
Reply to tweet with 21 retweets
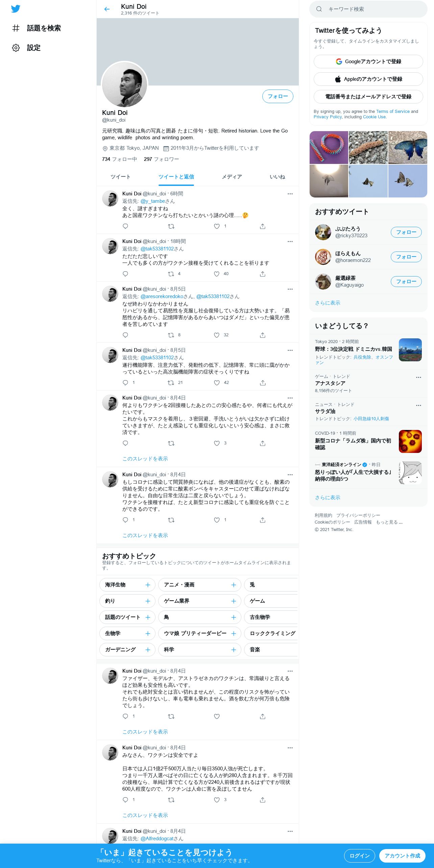click(125, 383)
